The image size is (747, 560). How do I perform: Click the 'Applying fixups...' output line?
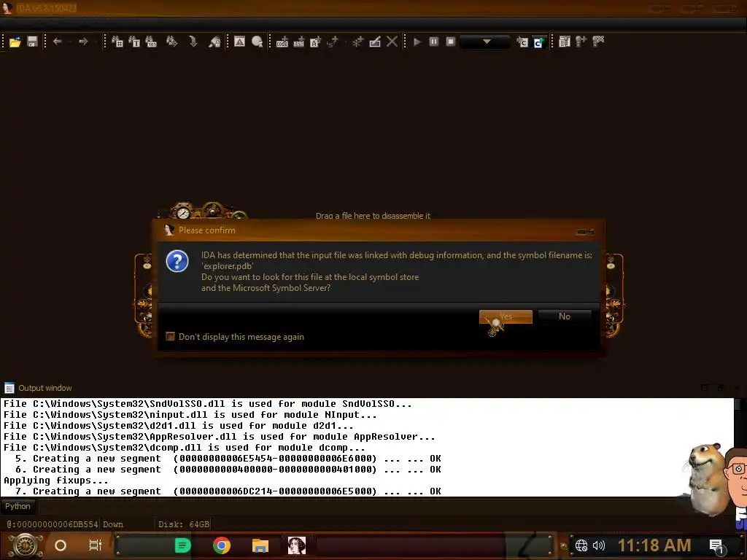pyautogui.click(x=56, y=480)
